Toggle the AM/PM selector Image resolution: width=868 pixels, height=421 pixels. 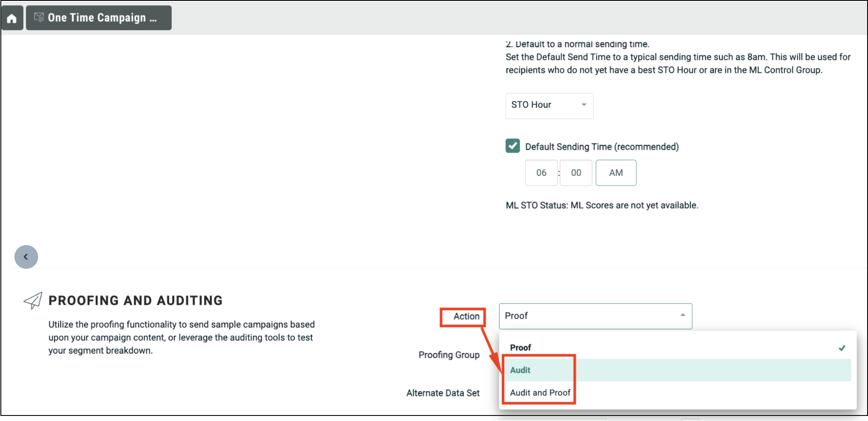(615, 173)
